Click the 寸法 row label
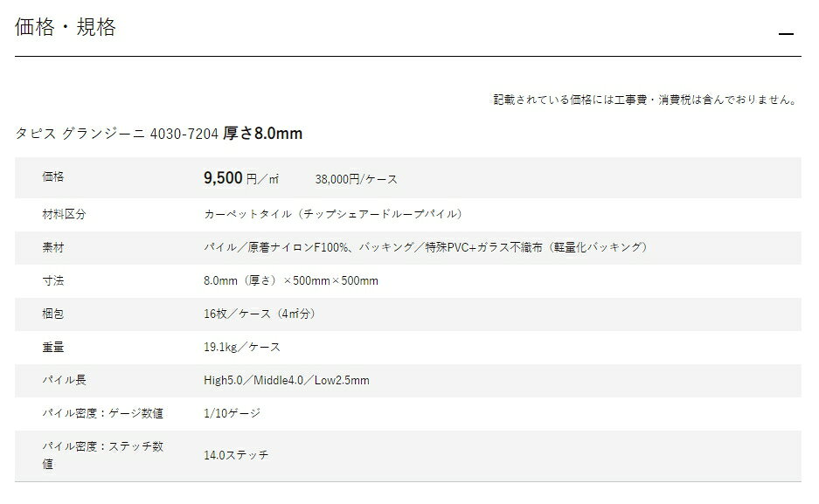 pos(52,280)
